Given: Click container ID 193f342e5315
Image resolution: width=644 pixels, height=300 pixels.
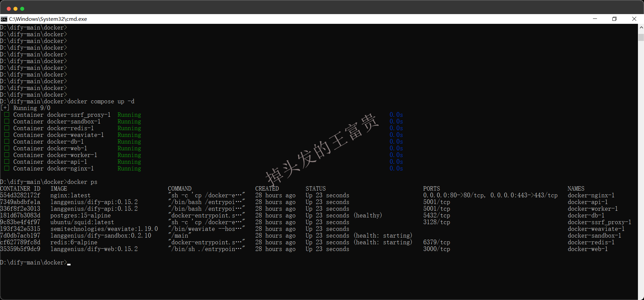Looking at the screenshot, I should [20, 229].
